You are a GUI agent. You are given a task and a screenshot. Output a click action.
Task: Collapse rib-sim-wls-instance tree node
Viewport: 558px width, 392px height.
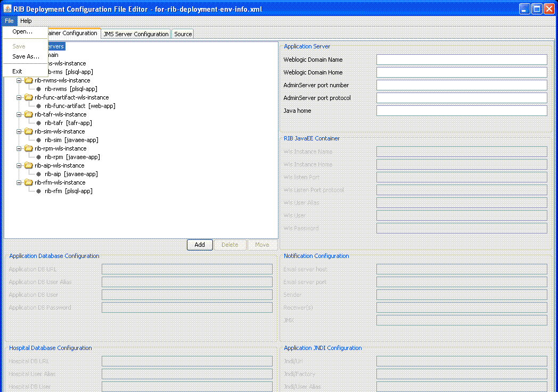point(19,132)
